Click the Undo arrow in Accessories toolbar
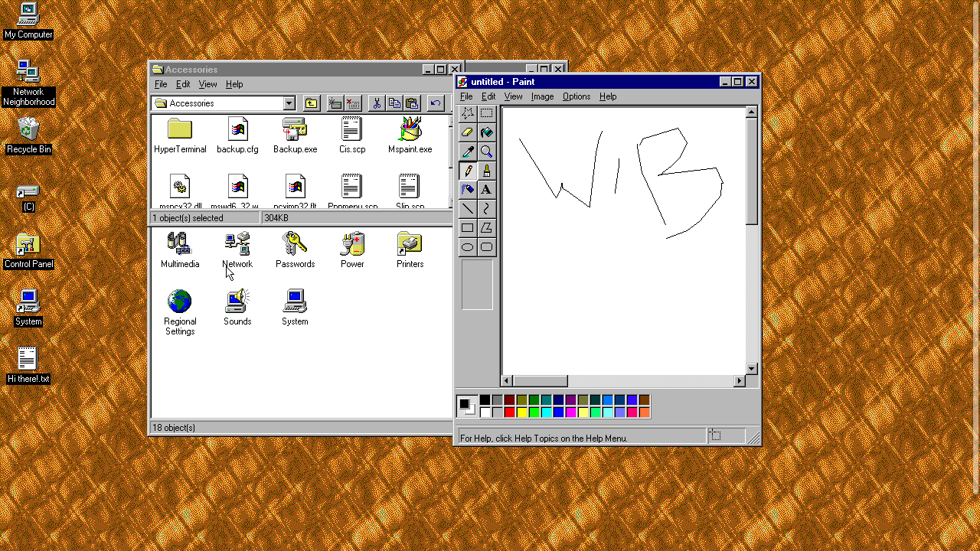Viewport: 980px width, 551px height. point(436,103)
